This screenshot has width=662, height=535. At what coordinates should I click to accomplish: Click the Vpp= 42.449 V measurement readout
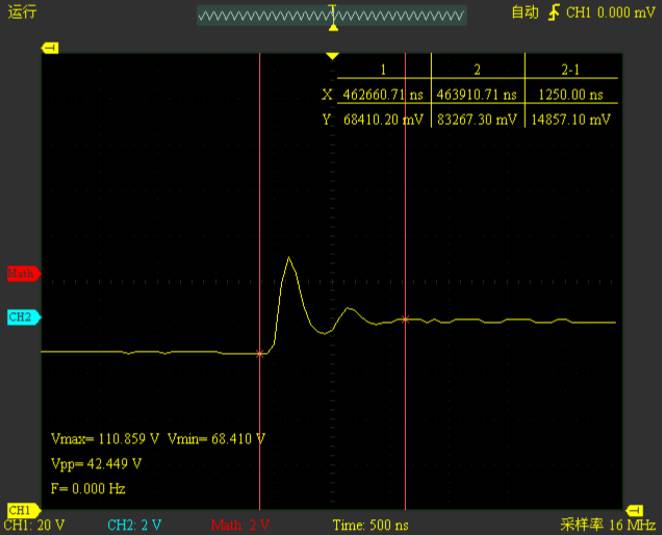pyautogui.click(x=96, y=464)
